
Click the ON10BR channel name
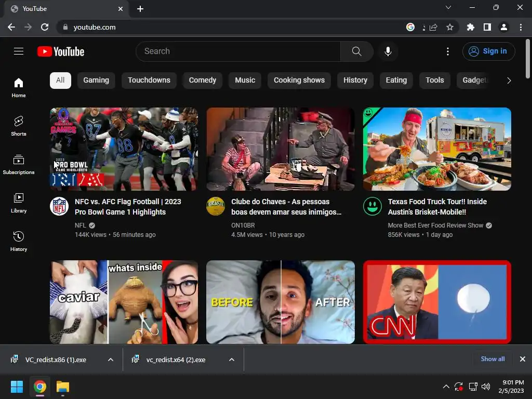point(243,225)
